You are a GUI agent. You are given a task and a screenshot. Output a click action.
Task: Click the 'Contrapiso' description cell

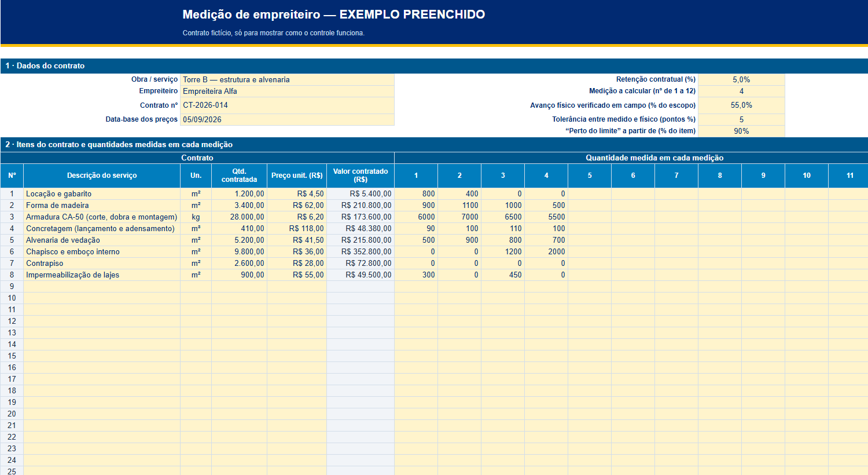pos(102,263)
